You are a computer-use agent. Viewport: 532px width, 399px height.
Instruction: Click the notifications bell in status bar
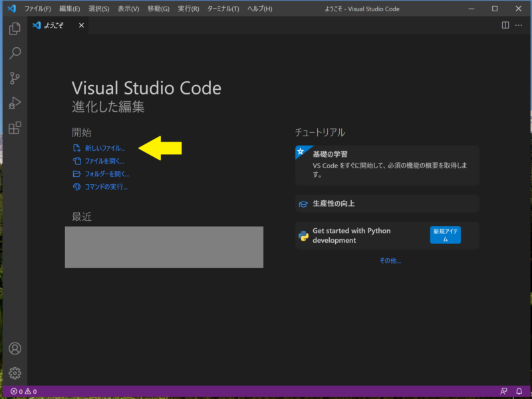[x=519, y=392]
